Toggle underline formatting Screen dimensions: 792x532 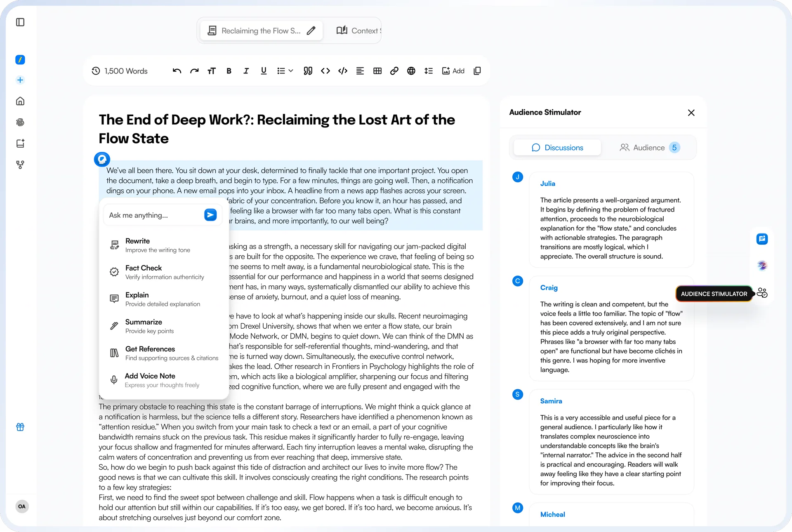(x=264, y=71)
